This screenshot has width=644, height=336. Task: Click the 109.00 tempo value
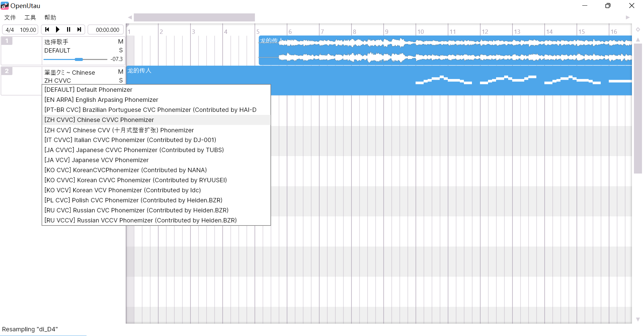click(28, 30)
